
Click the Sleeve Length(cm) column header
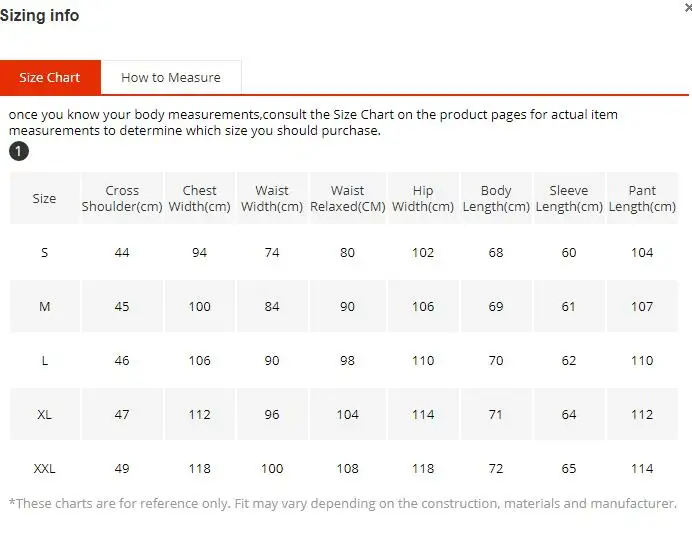[569, 198]
